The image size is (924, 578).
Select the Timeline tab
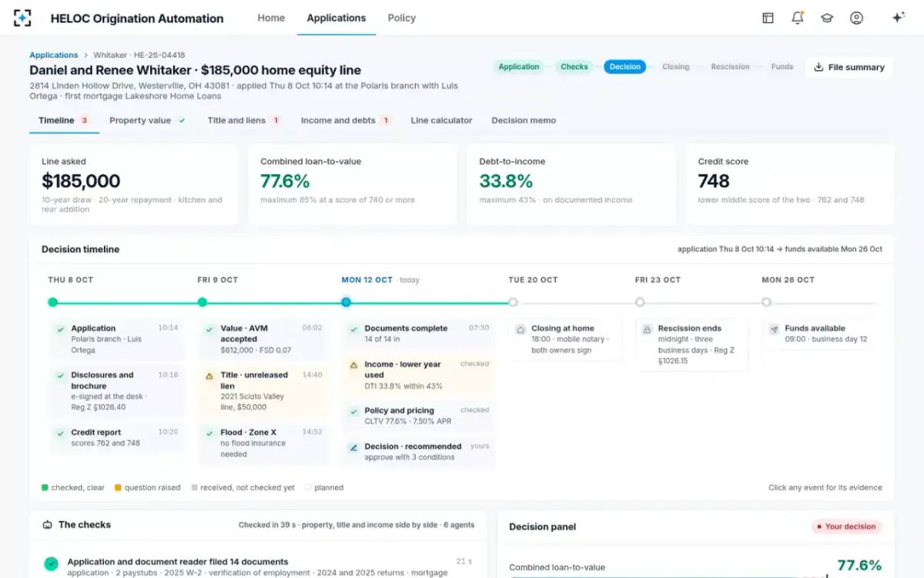[x=64, y=120]
